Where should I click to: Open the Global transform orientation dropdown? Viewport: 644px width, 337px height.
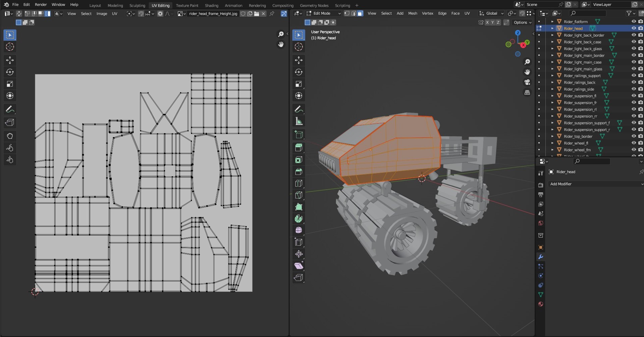[x=491, y=13]
